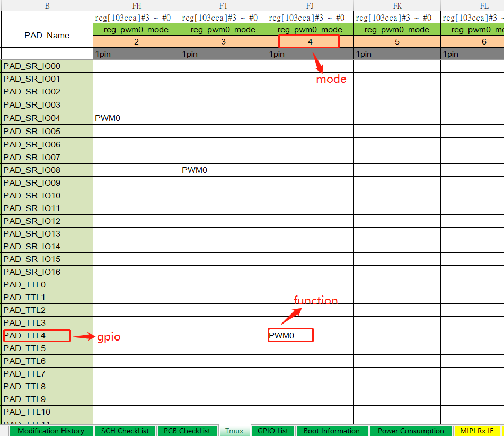
Task: Click the mode value 4 cell
Action: pos(310,41)
